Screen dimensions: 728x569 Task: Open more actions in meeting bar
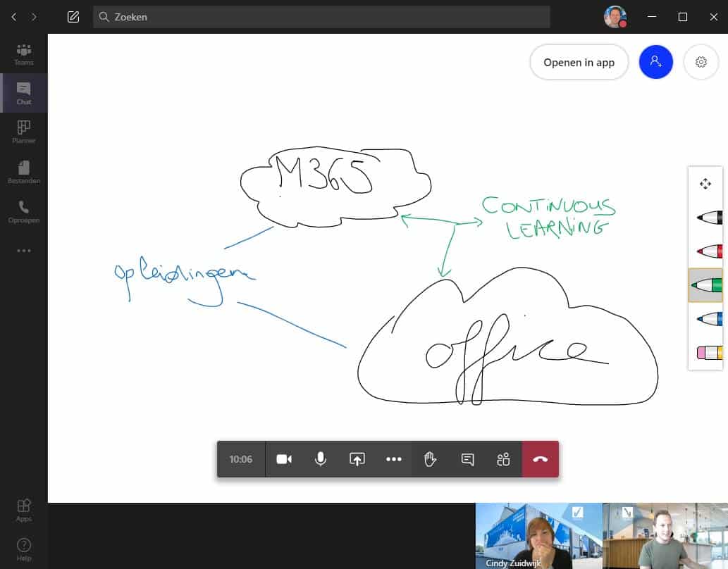pyautogui.click(x=394, y=459)
